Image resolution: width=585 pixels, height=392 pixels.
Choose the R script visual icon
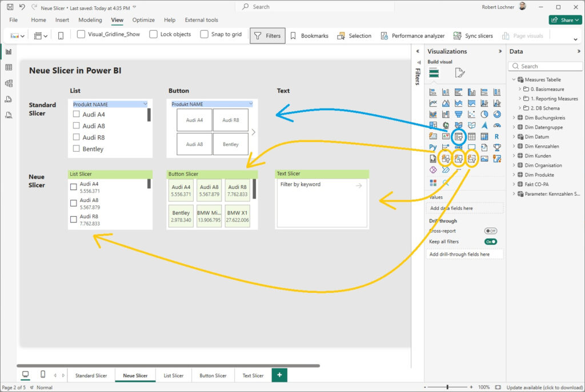497,137
